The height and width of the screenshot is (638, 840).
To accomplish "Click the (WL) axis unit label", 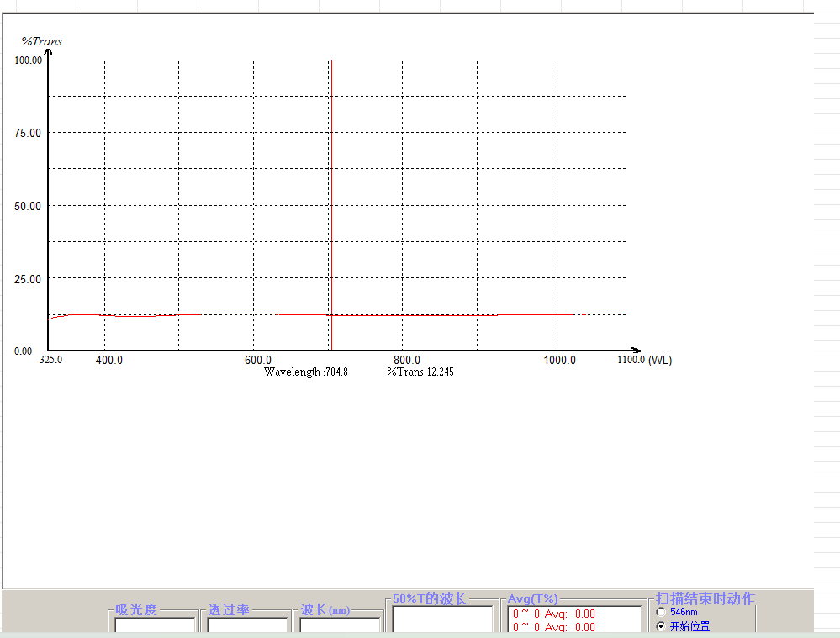I will 660,360.
